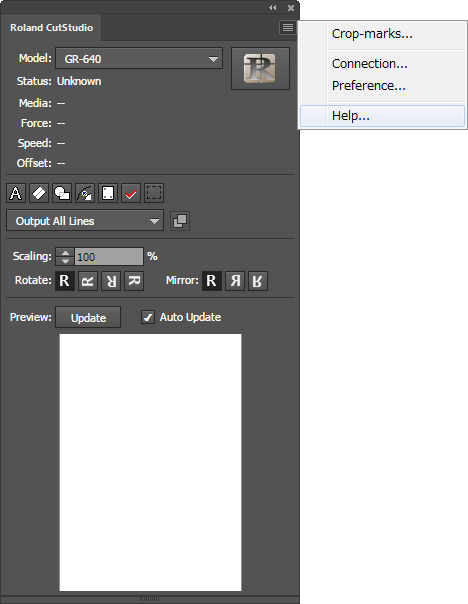This screenshot has height=604, width=468.
Task: Select the normal R under Mirror
Action: (x=212, y=281)
